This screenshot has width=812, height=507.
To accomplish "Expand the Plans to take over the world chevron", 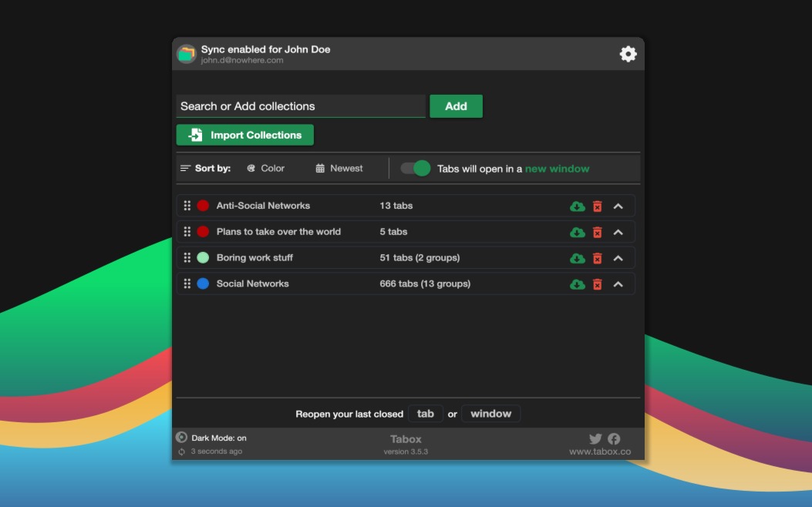I will (x=618, y=232).
